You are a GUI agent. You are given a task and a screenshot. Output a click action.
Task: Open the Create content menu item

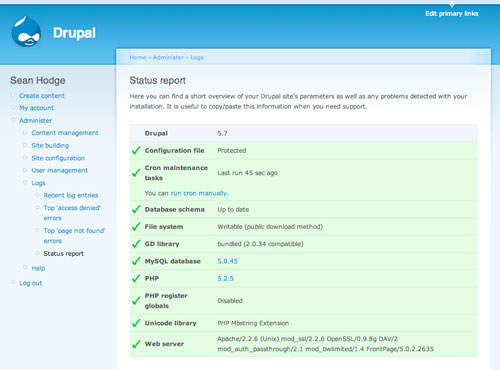click(42, 96)
